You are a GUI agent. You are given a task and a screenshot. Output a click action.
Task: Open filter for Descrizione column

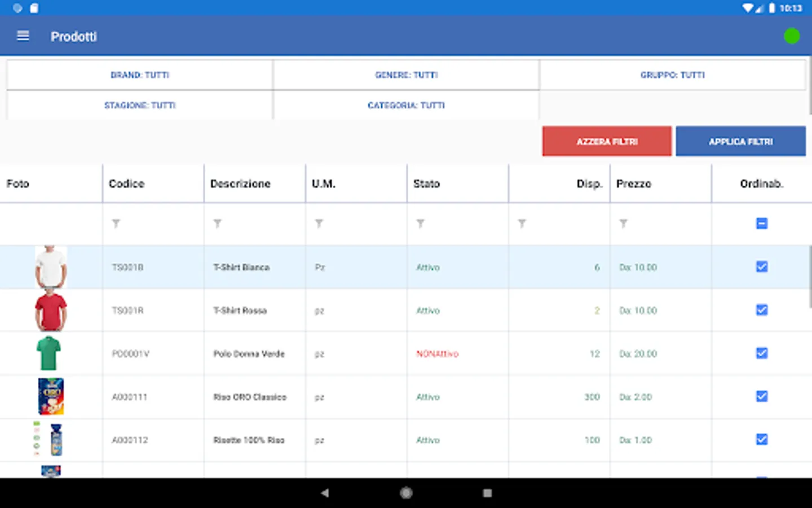218,224
